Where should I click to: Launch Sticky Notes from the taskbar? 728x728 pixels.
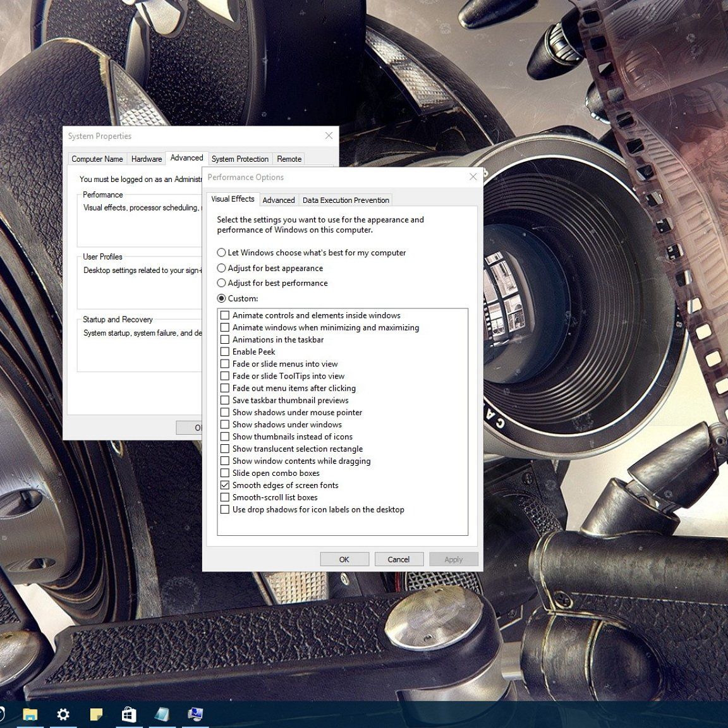coord(96,714)
